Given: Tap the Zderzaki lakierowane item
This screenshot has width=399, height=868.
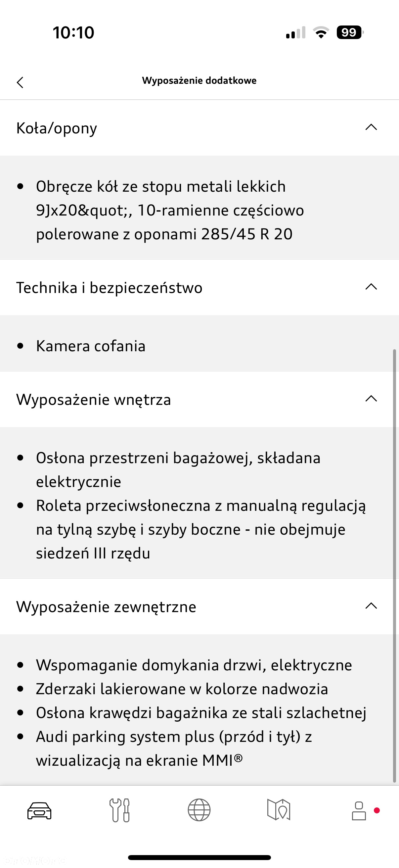Looking at the screenshot, I should click(x=182, y=689).
